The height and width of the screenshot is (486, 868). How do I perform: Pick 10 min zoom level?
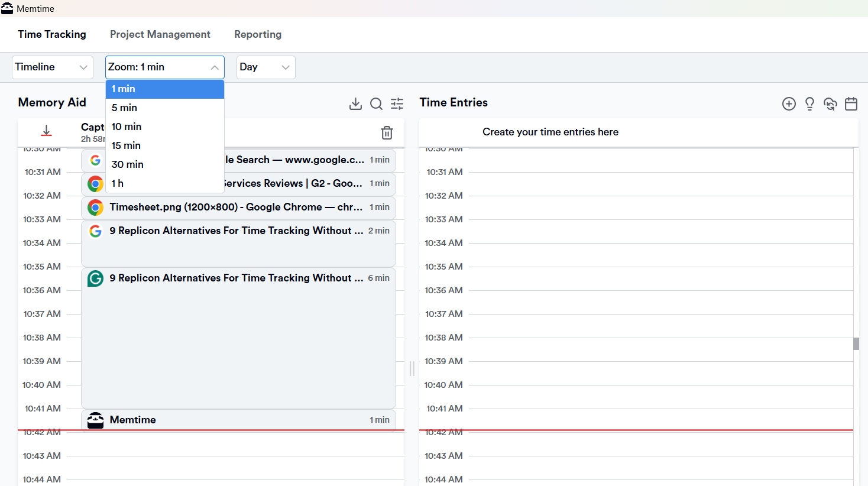coord(165,127)
